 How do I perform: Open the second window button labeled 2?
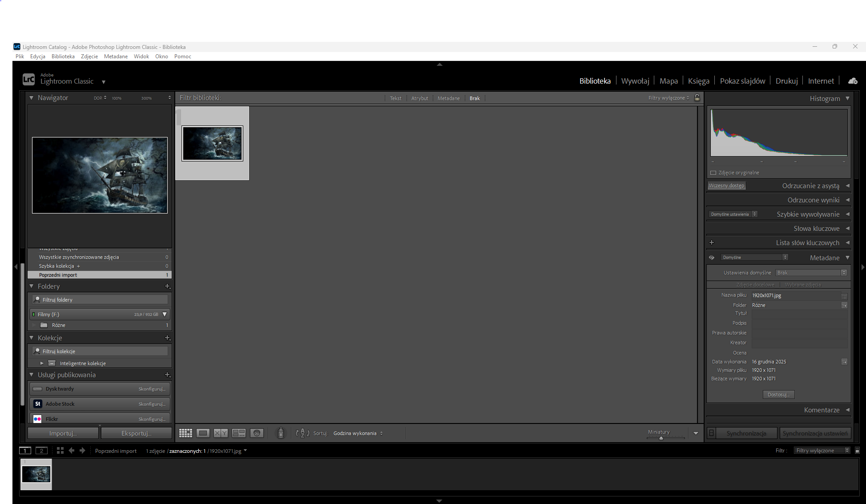[41, 451]
